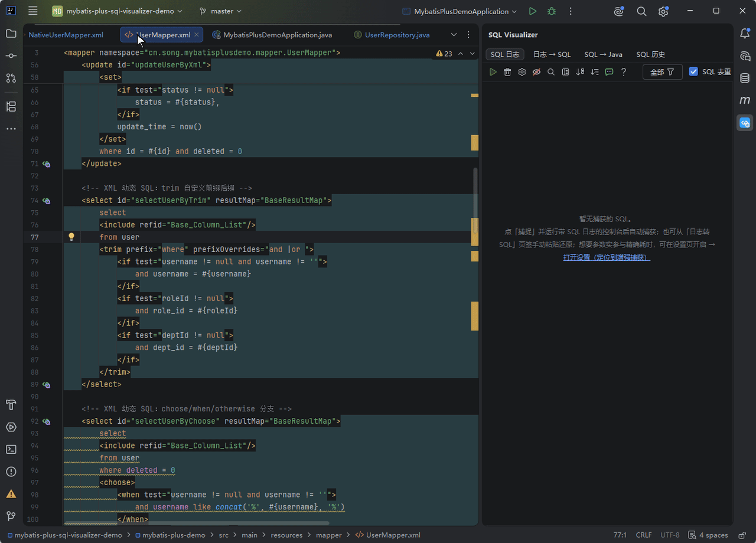Switch to the 日志 → SQL tab

point(552,54)
